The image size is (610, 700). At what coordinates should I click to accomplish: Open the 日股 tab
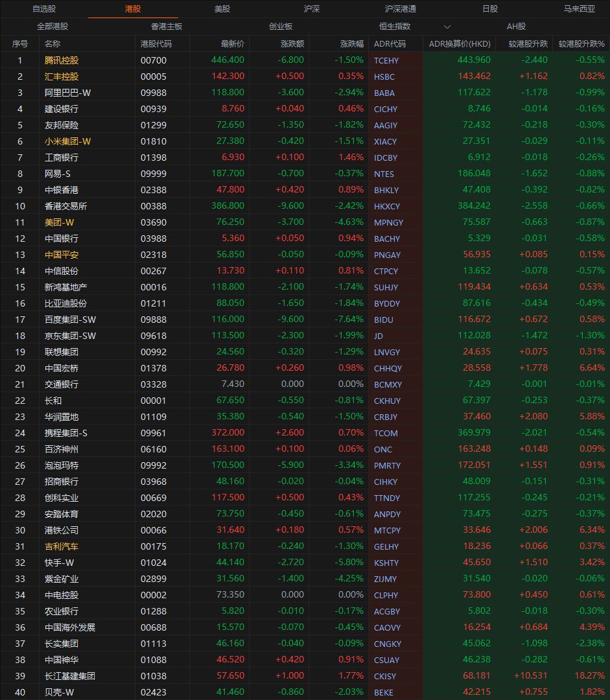tap(490, 9)
